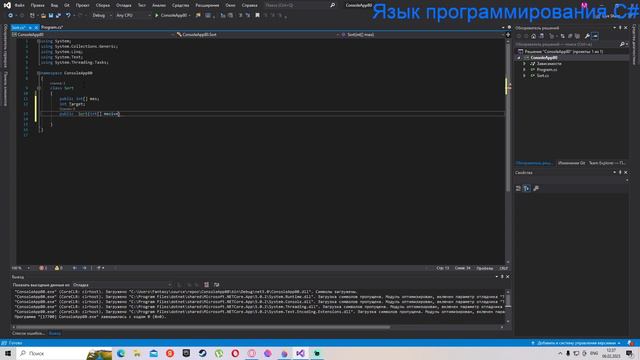Switch to the Program.cs editor tab
Screen dimensions: 640x360
pyautogui.click(x=52, y=27)
